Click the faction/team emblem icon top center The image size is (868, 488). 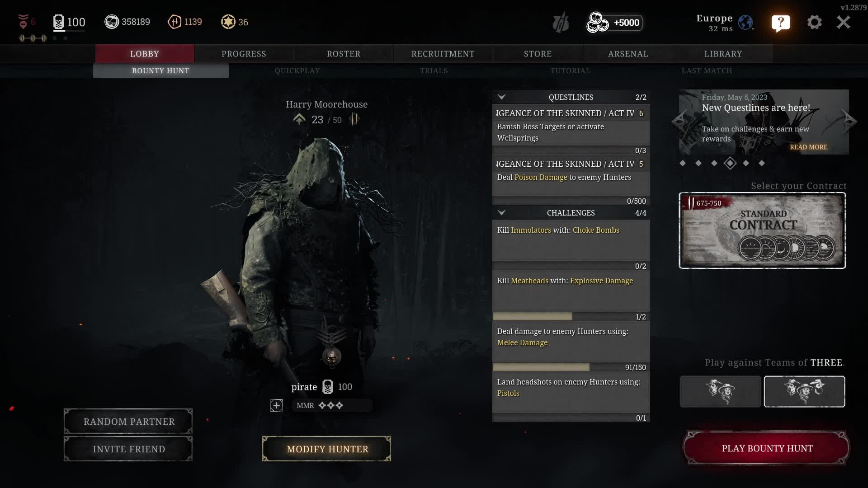(x=561, y=22)
